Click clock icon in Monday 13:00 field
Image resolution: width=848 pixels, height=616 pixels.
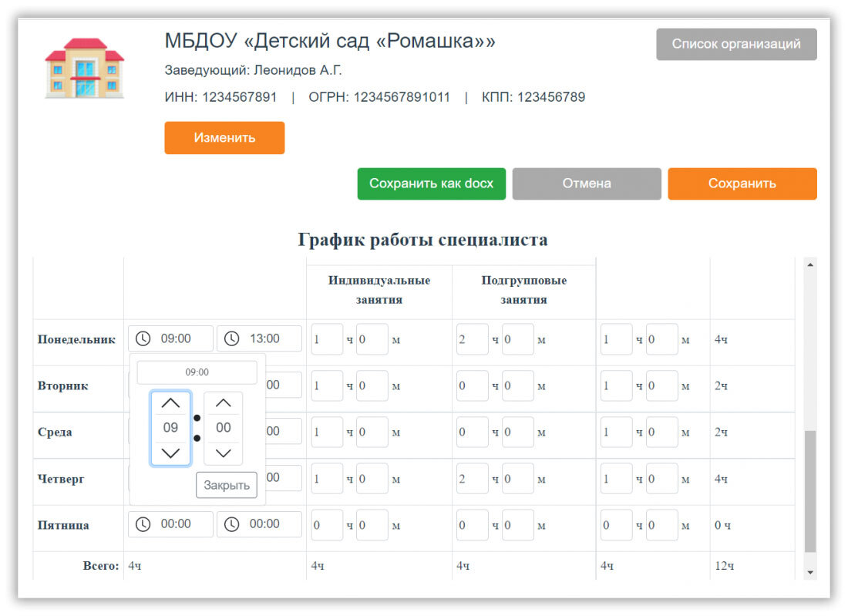click(232, 339)
